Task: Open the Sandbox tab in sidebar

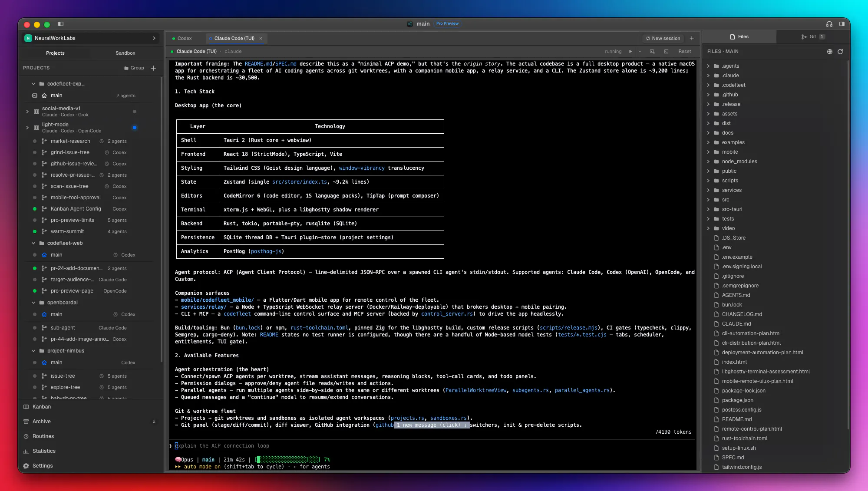Action: click(x=125, y=53)
